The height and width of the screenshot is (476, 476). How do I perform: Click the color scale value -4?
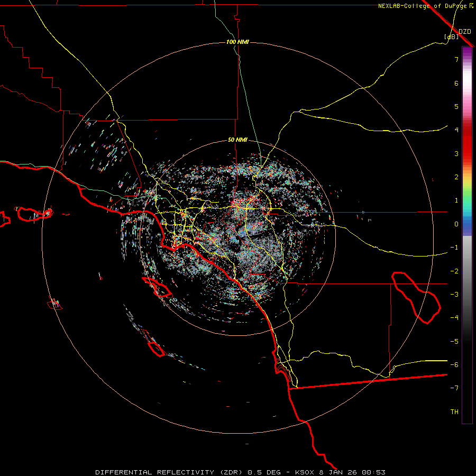click(x=454, y=318)
